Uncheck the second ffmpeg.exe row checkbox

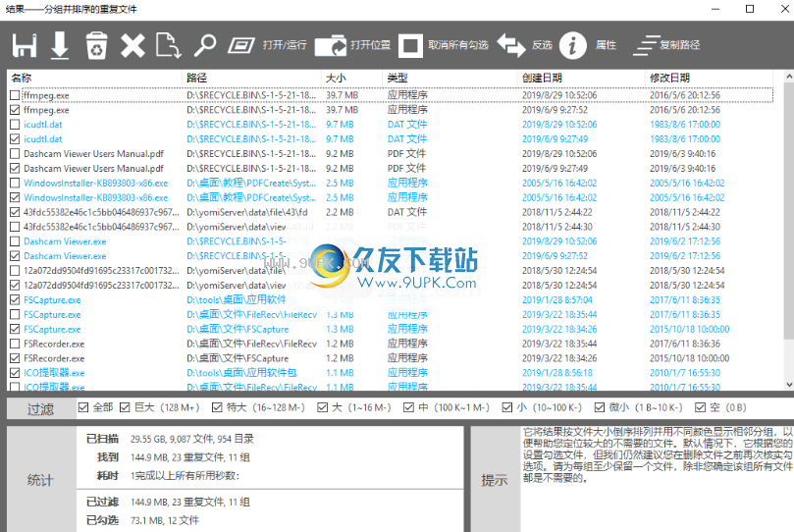[15, 110]
